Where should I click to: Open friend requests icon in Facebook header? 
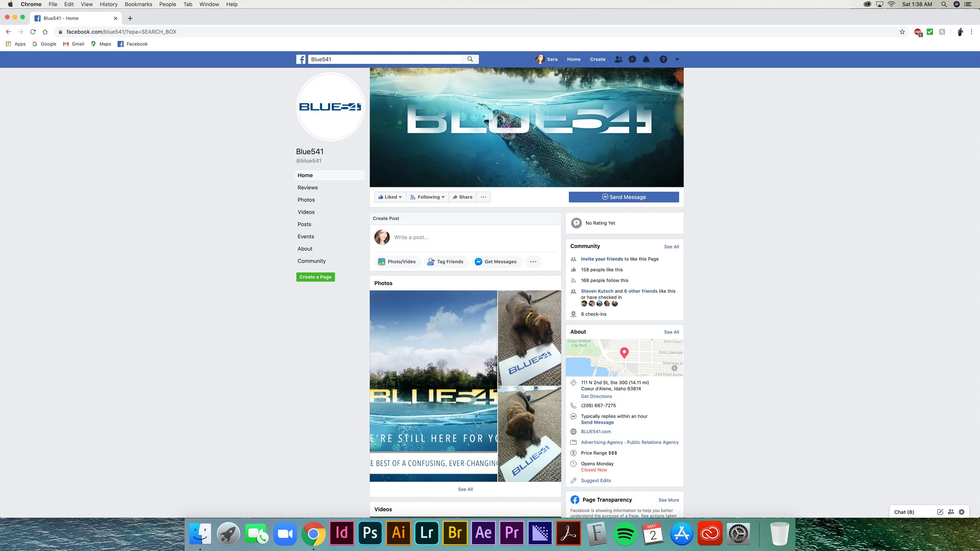tap(619, 59)
